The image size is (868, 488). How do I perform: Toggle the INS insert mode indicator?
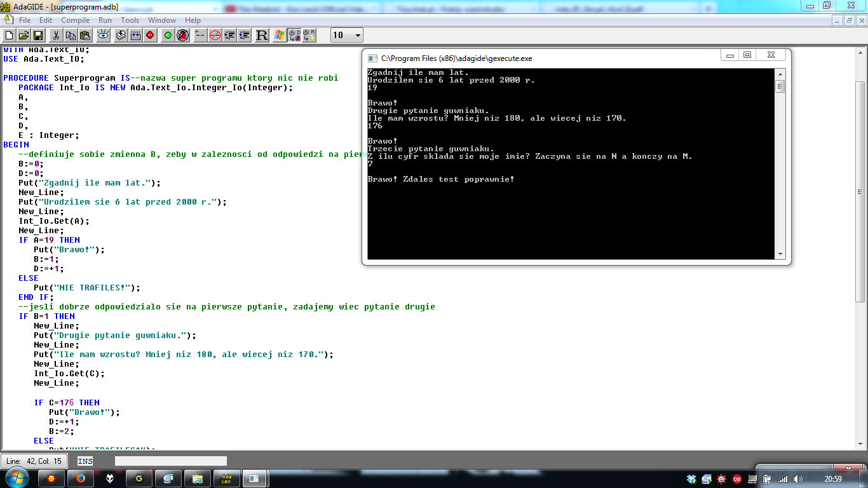(x=85, y=461)
